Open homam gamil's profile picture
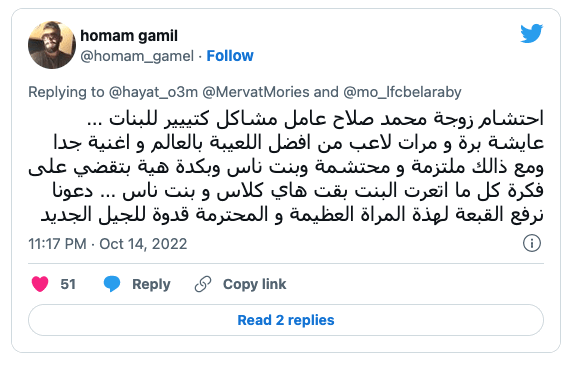This screenshot has height=376, width=582. tap(52, 45)
